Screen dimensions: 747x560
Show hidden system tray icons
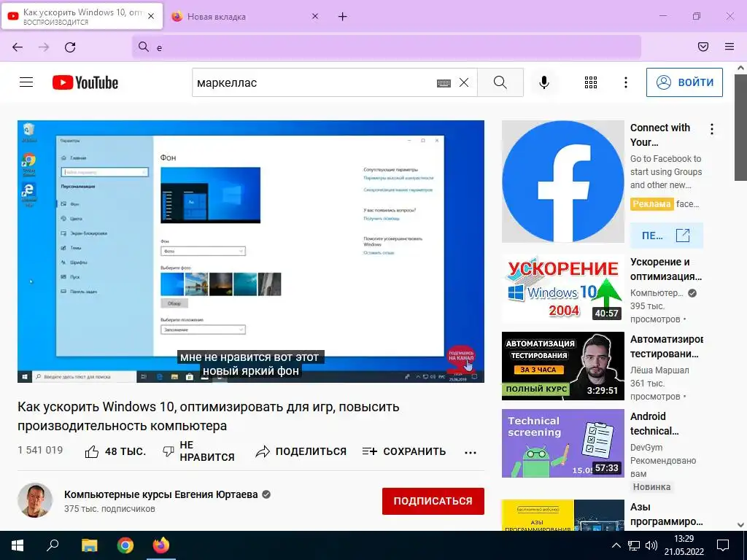(616, 545)
